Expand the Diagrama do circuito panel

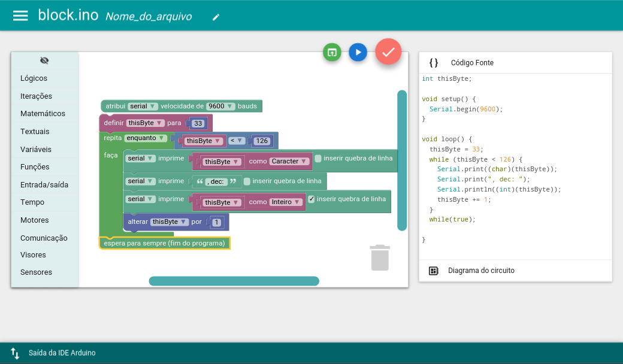pyautogui.click(x=481, y=271)
